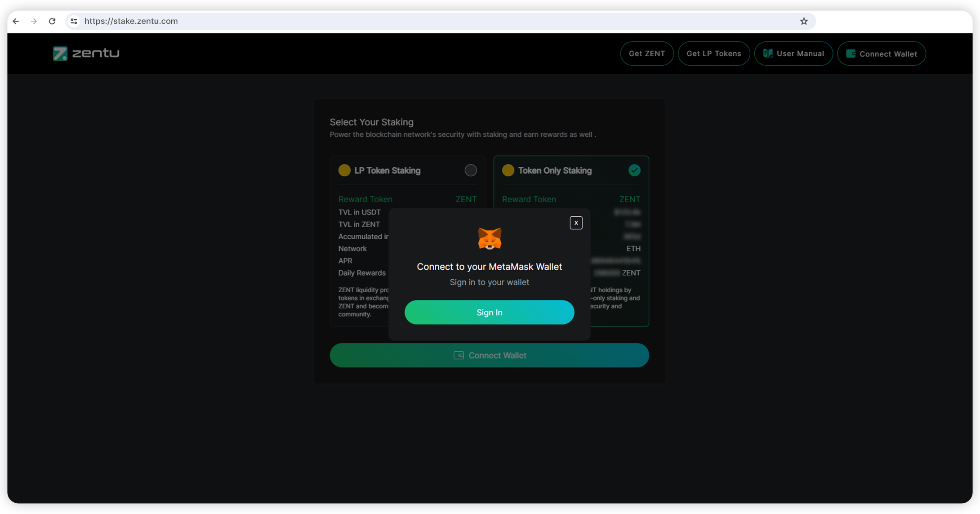Reload the page via the refresh icon
Viewport: 980px width, 514px height.
[x=52, y=21]
